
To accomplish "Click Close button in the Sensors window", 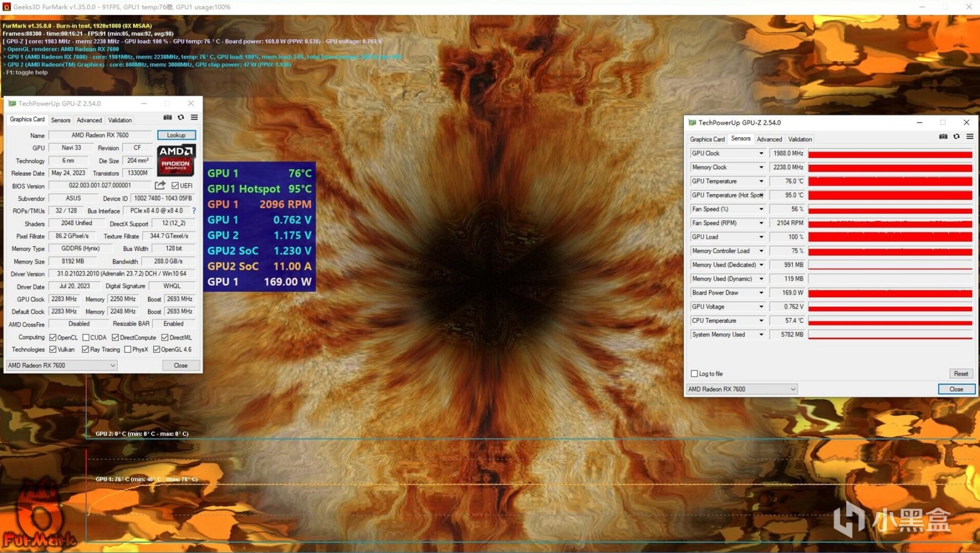I will pos(956,389).
